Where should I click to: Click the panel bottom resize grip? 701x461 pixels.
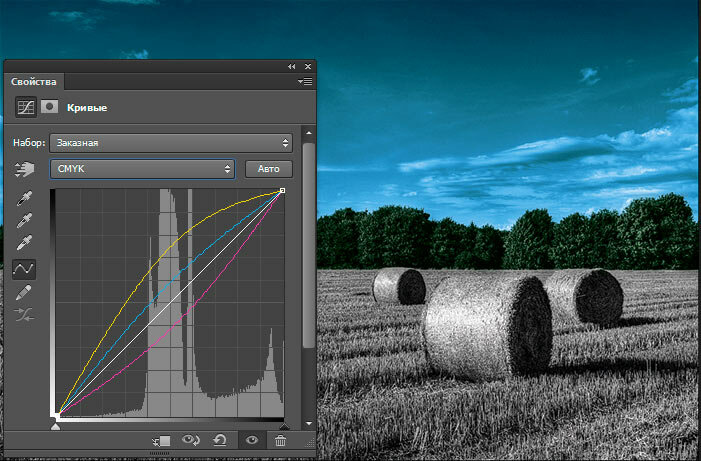tap(160, 453)
